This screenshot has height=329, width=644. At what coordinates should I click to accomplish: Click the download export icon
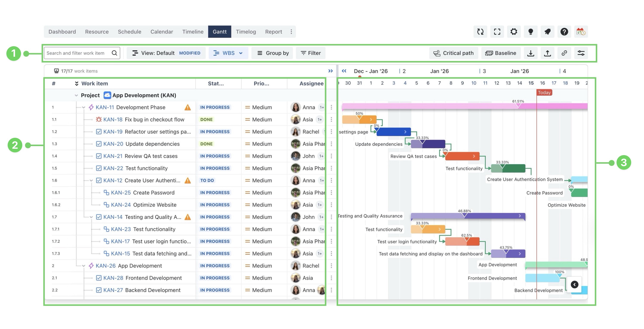click(530, 53)
